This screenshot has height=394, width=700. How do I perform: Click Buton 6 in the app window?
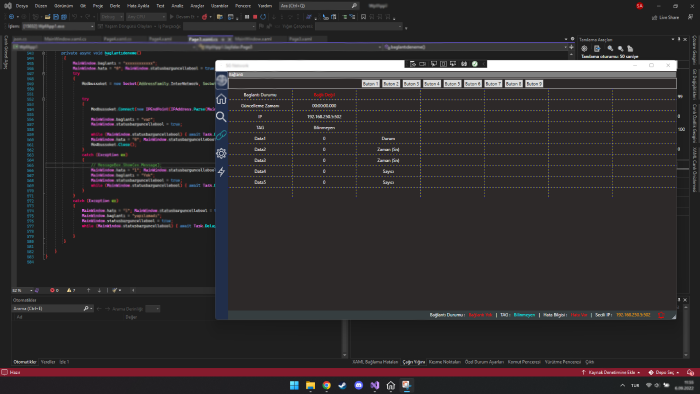(473, 84)
